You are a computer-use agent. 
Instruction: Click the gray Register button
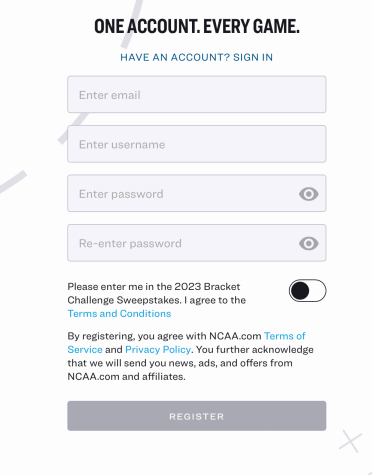tap(197, 416)
